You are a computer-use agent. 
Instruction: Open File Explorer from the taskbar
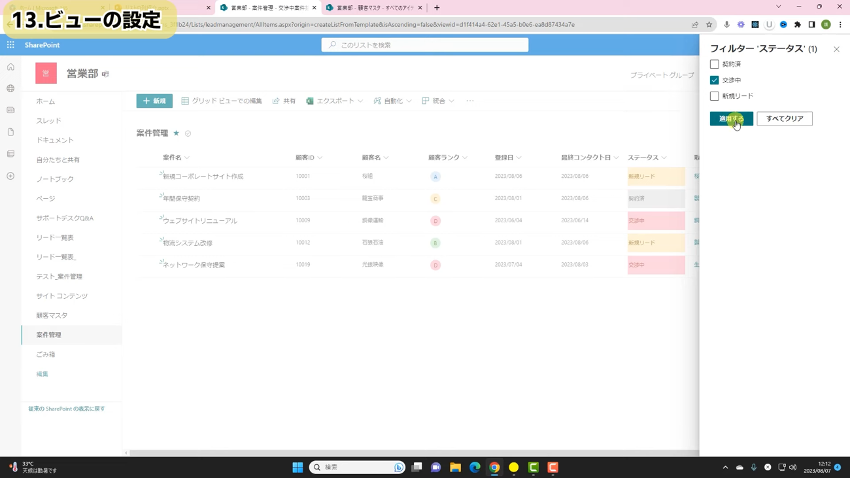[x=455, y=467]
